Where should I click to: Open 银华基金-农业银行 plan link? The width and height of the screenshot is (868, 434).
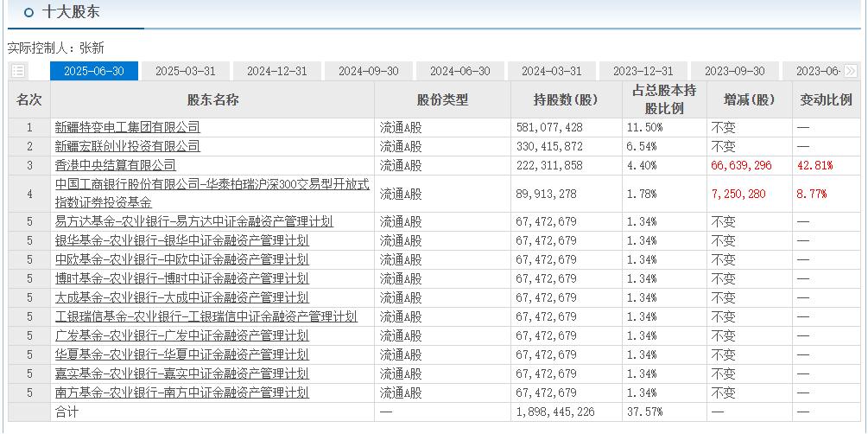[181, 240]
